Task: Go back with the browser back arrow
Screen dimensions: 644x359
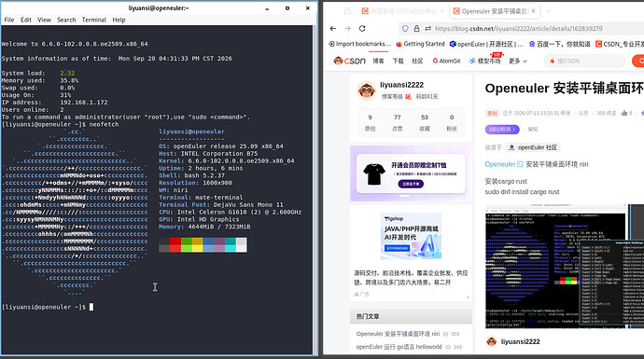Action: click(x=333, y=28)
